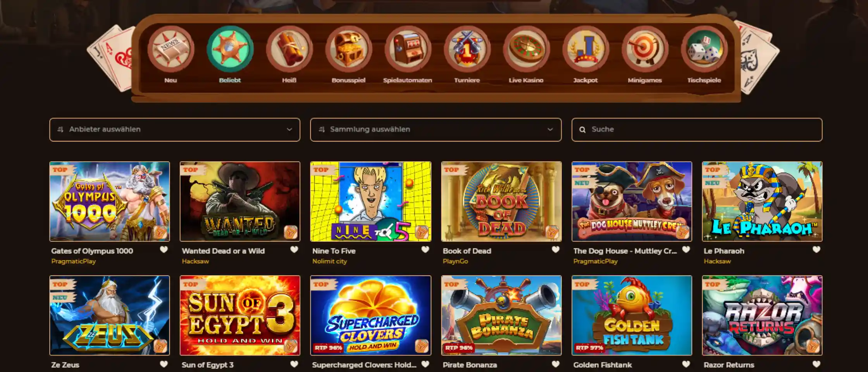Select the Minigames target icon
This screenshot has height=372, width=868.
coord(645,49)
